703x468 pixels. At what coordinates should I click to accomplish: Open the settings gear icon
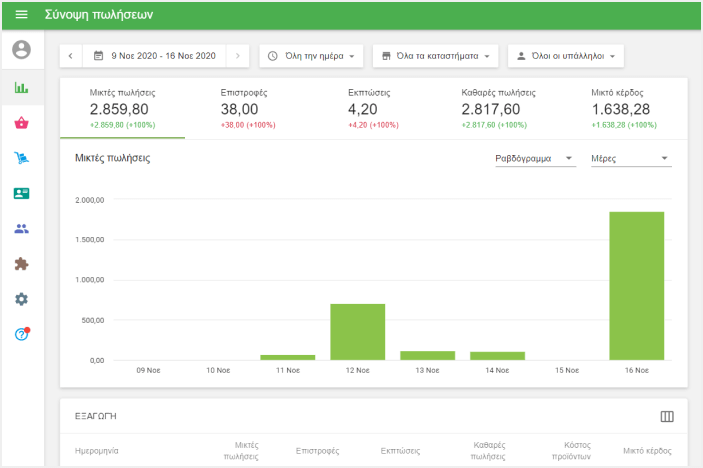[x=21, y=299]
